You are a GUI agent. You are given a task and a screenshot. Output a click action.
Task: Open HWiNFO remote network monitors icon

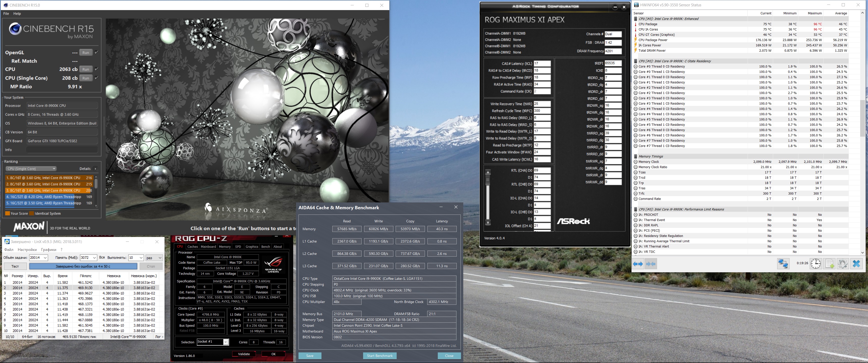tap(783, 264)
